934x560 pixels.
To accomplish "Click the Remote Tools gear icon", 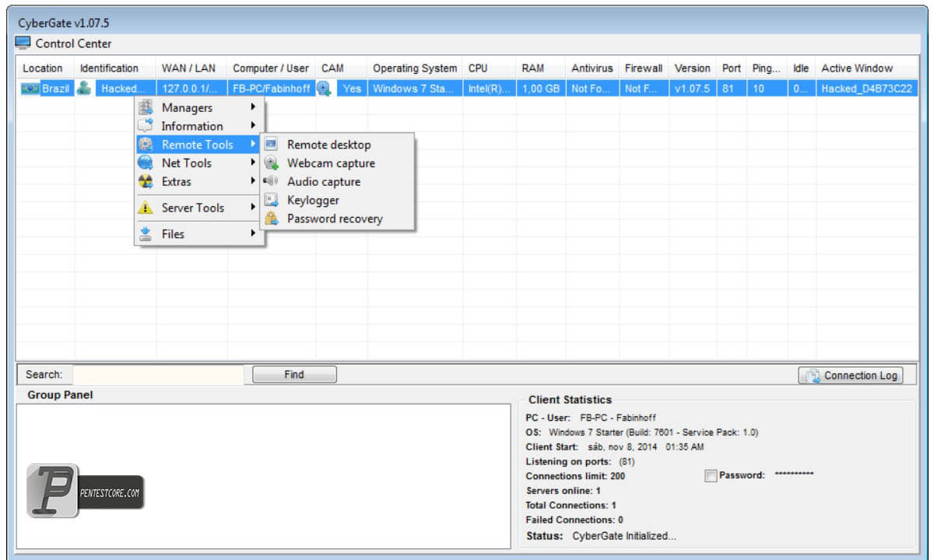I will (146, 144).
